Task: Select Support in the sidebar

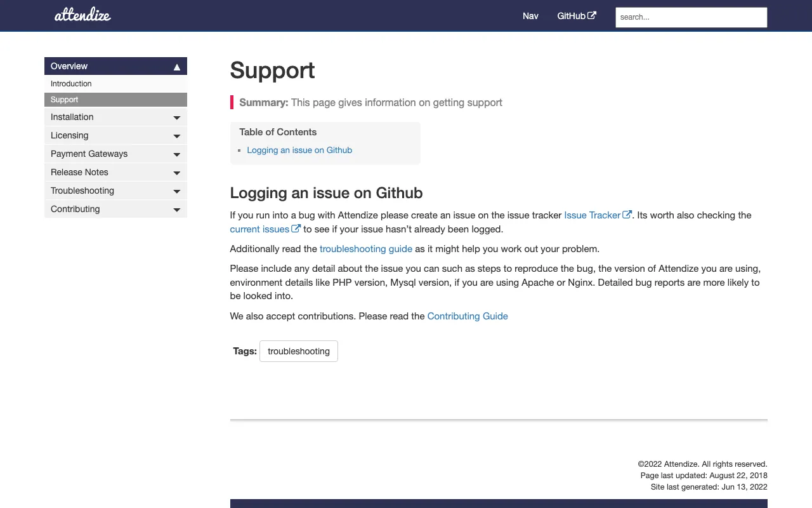Action: [115, 100]
